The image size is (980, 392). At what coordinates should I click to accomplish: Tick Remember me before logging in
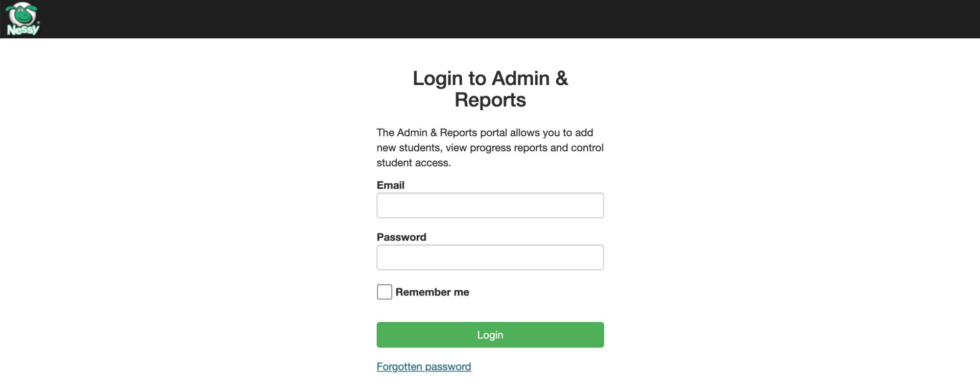(384, 291)
